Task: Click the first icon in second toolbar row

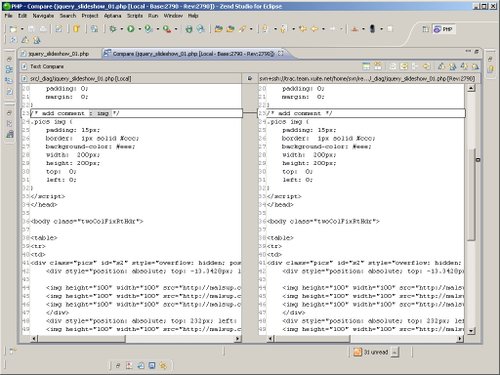Action: [13, 40]
